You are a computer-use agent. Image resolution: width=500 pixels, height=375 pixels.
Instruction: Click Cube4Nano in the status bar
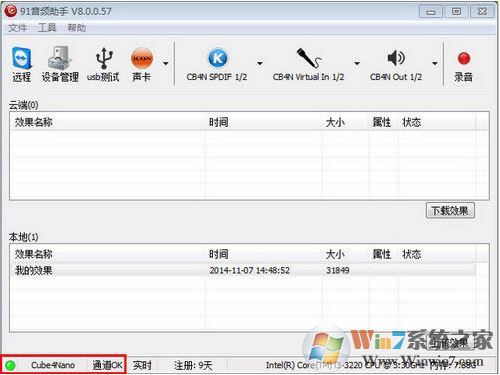click(x=53, y=365)
